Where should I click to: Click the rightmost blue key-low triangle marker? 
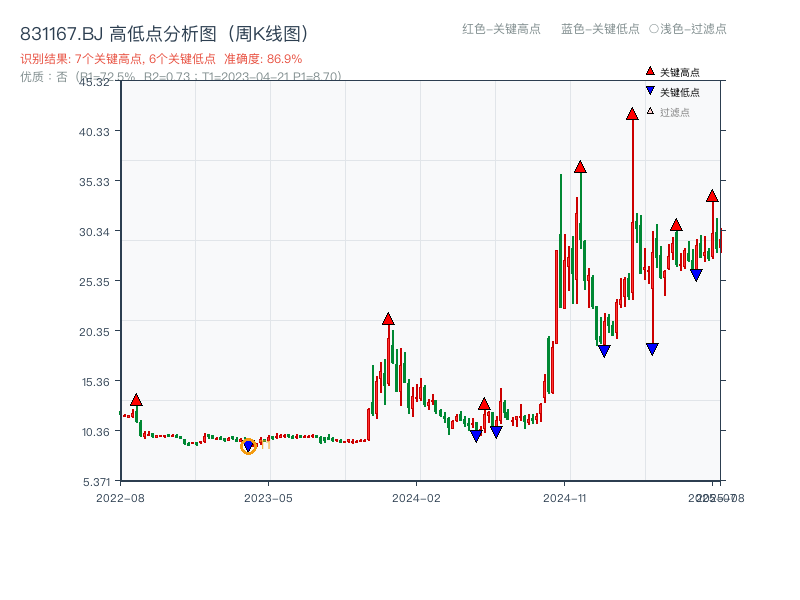[696, 275]
